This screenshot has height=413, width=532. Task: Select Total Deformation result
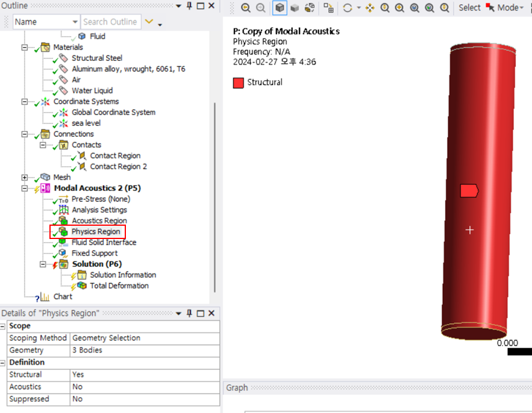[119, 286]
